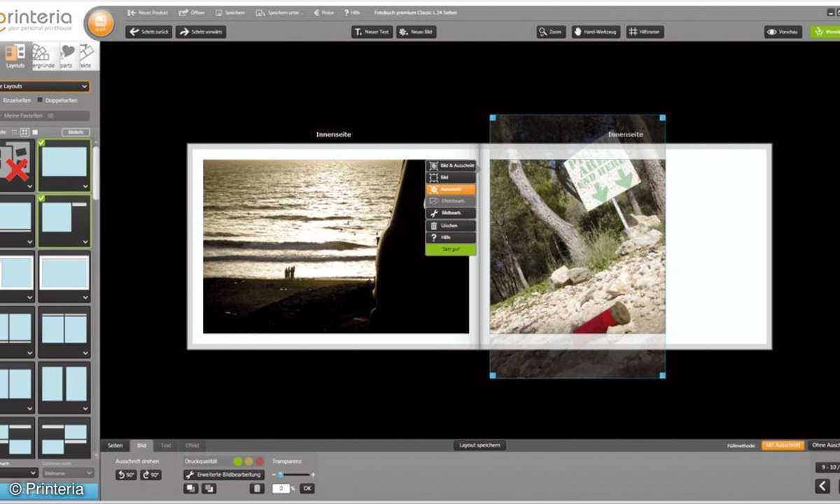Choose Hilfe in the image menu

point(451,237)
